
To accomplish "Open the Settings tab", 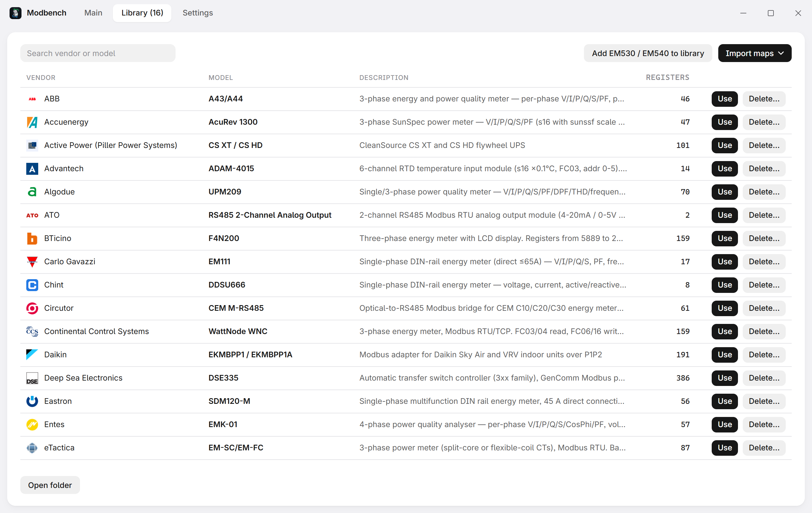I will [x=198, y=13].
